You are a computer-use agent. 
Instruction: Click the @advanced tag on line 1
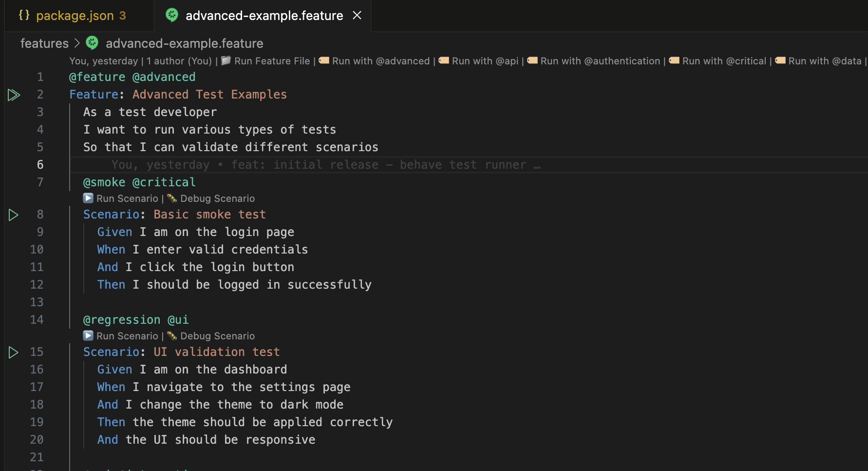point(164,77)
